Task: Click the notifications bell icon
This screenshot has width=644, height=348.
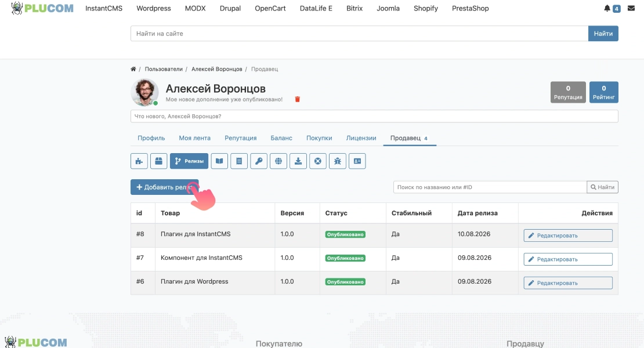Action: pos(607,8)
